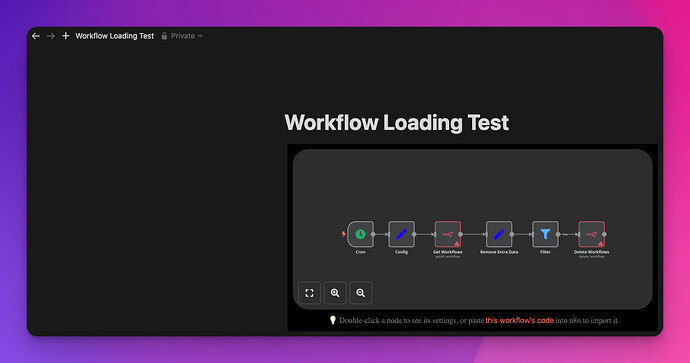Click the output connector of Cron node
The image size is (690, 363).
coord(373,235)
